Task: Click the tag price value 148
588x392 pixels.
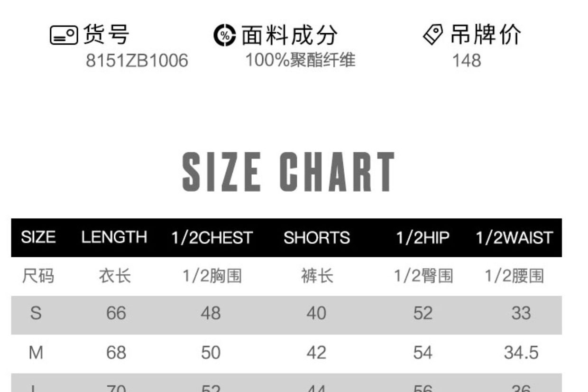Action: pyautogui.click(x=466, y=61)
